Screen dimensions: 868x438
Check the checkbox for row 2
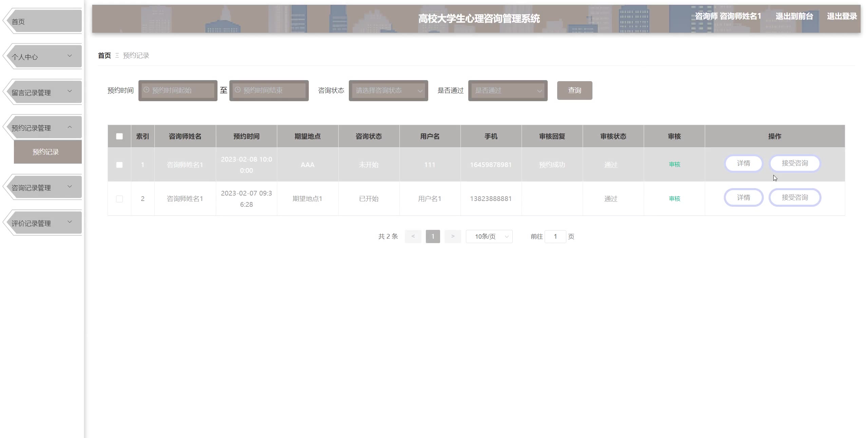click(x=119, y=199)
